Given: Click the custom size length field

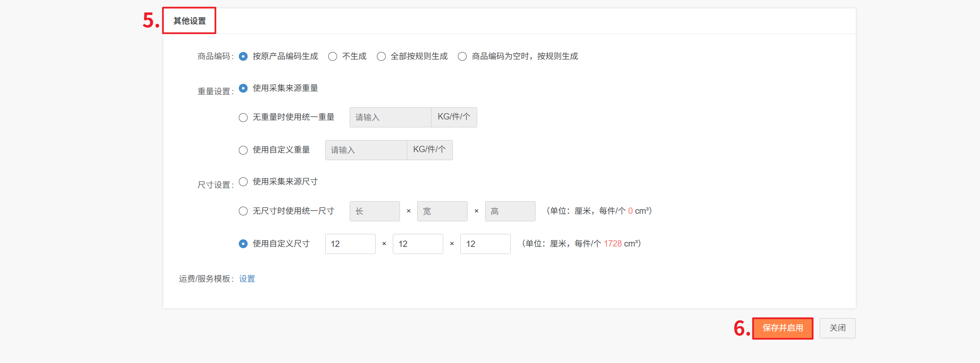Looking at the screenshot, I should point(350,244).
